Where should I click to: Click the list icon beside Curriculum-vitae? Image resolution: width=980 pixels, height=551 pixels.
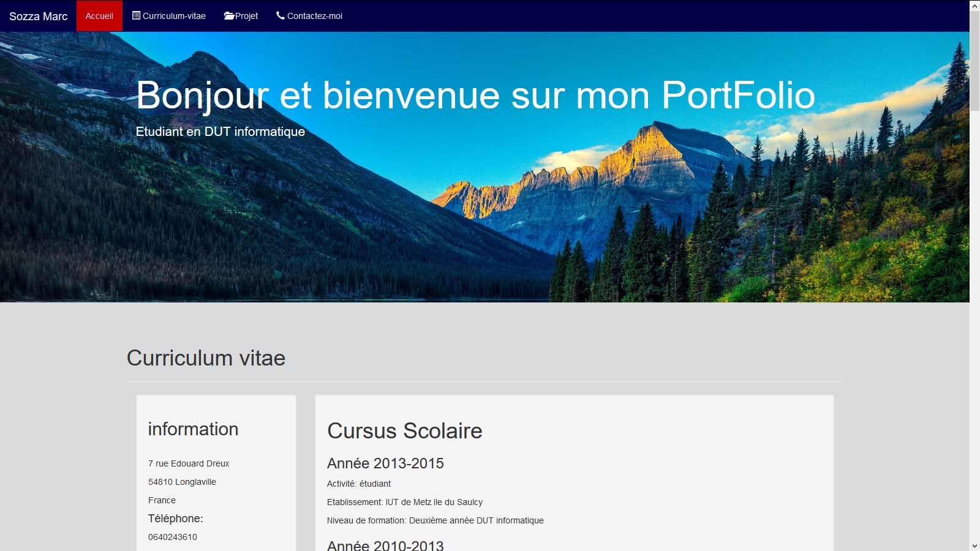(137, 15)
